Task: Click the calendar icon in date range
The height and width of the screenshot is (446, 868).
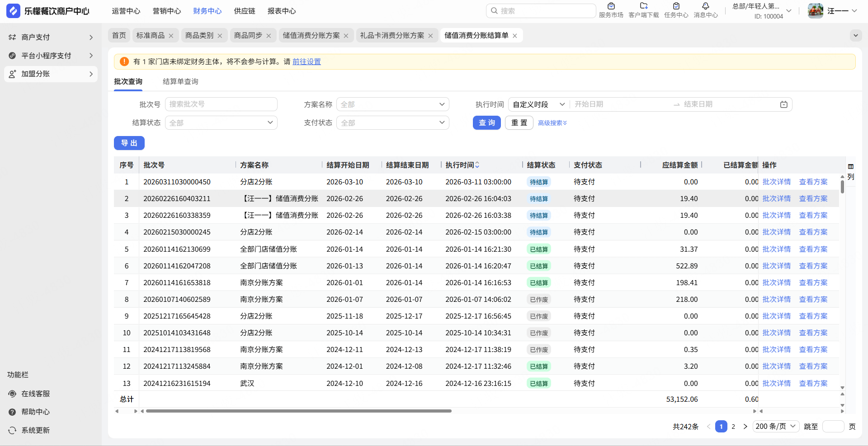Action: point(783,105)
